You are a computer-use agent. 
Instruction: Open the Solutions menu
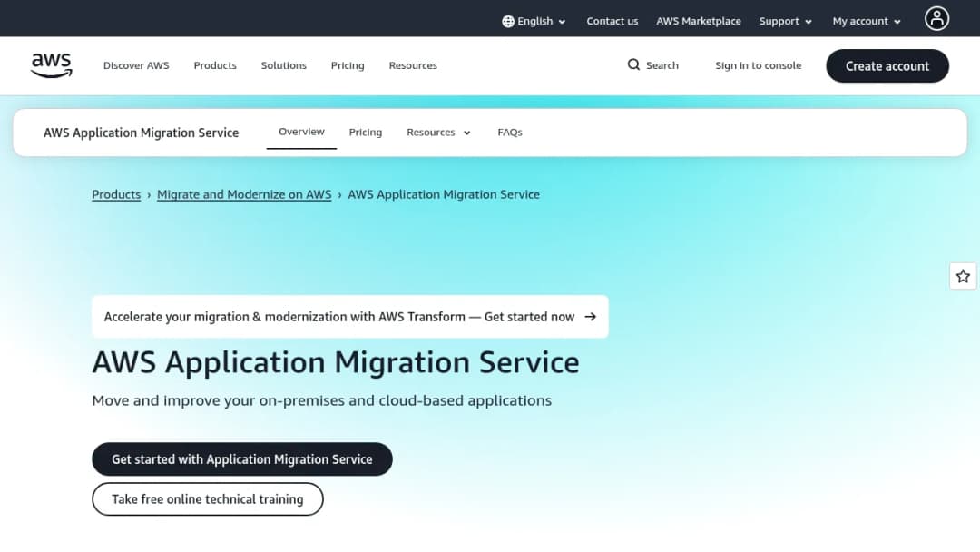(x=284, y=65)
